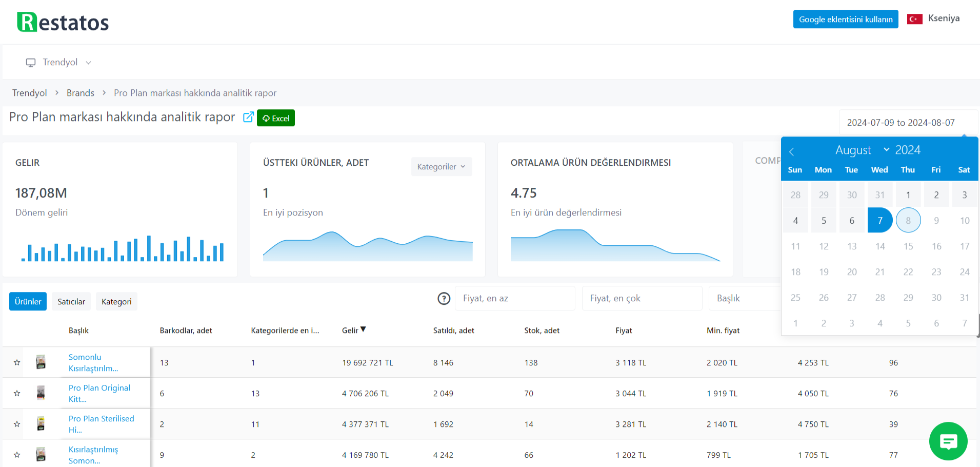
Task: Open the Kategoriler dropdown
Action: (x=442, y=166)
